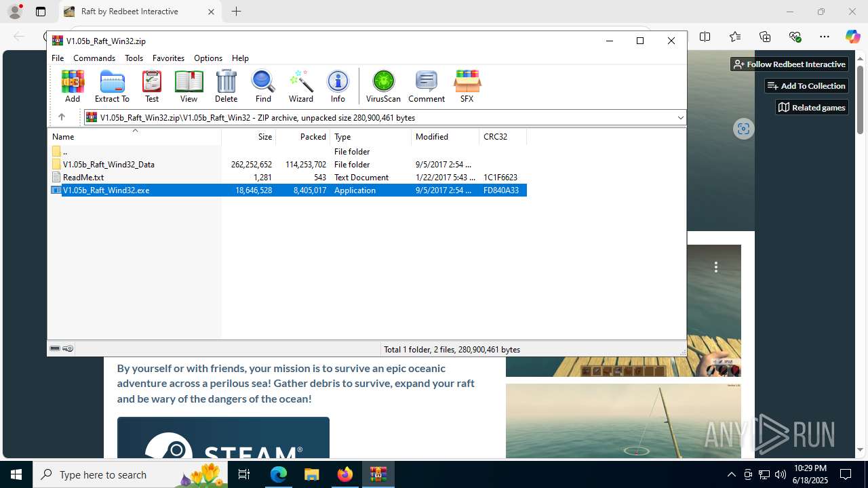The width and height of the screenshot is (868, 488).
Task: Open the Edge Favorites star icon
Action: (735, 37)
